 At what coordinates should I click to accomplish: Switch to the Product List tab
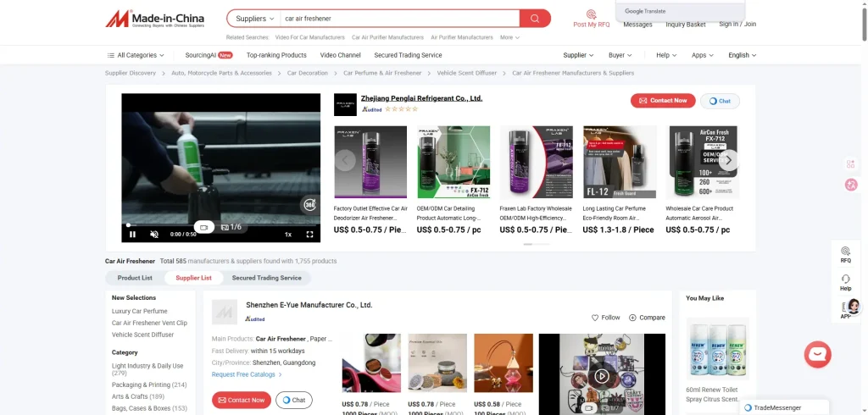pos(135,278)
